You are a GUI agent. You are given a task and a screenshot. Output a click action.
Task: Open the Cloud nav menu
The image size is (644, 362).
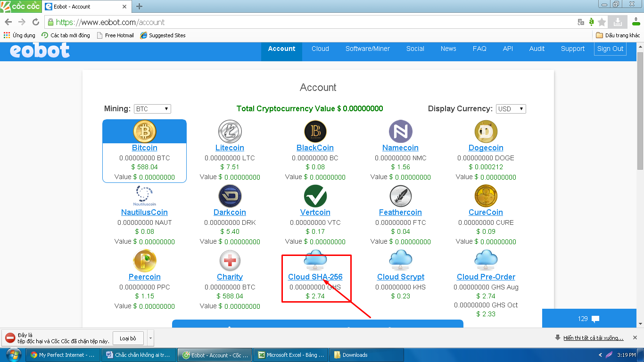click(320, 49)
